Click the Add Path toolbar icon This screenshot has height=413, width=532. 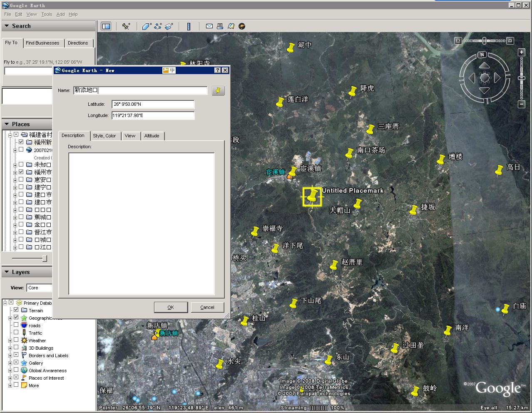[158, 26]
